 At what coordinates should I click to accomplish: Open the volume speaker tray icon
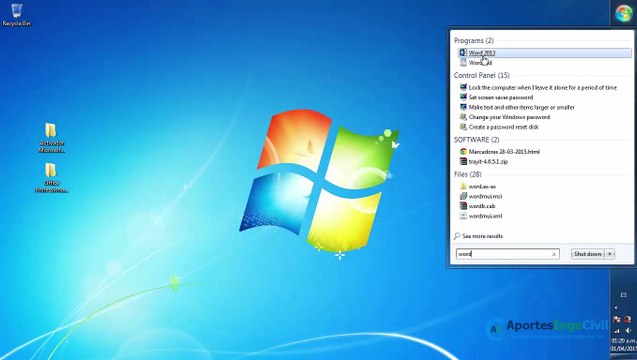pyautogui.click(x=628, y=331)
